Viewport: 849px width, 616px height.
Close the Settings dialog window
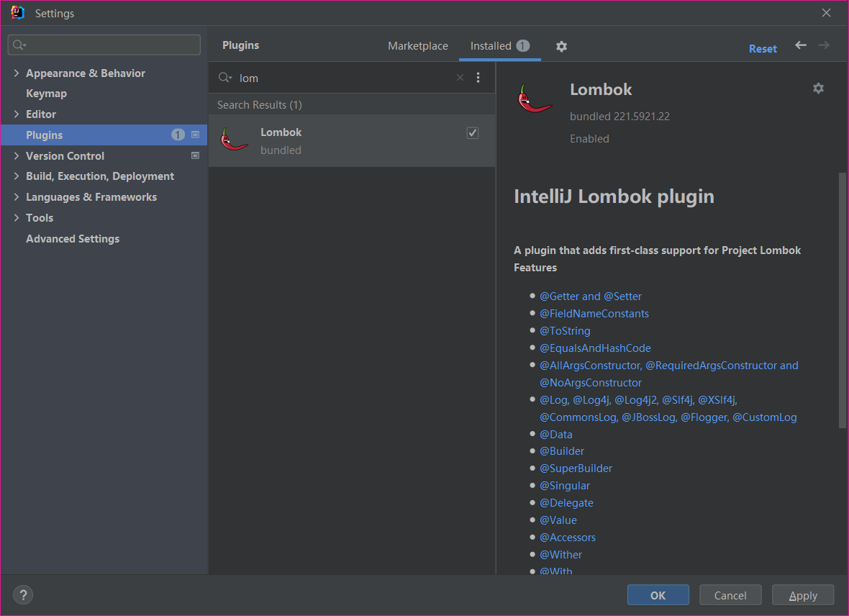tap(826, 12)
